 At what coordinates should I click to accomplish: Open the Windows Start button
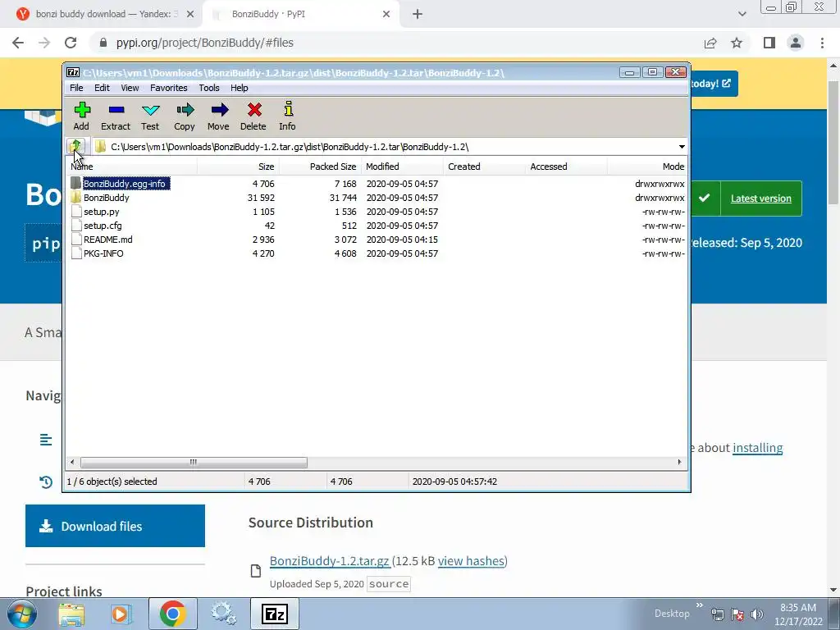[x=22, y=614]
